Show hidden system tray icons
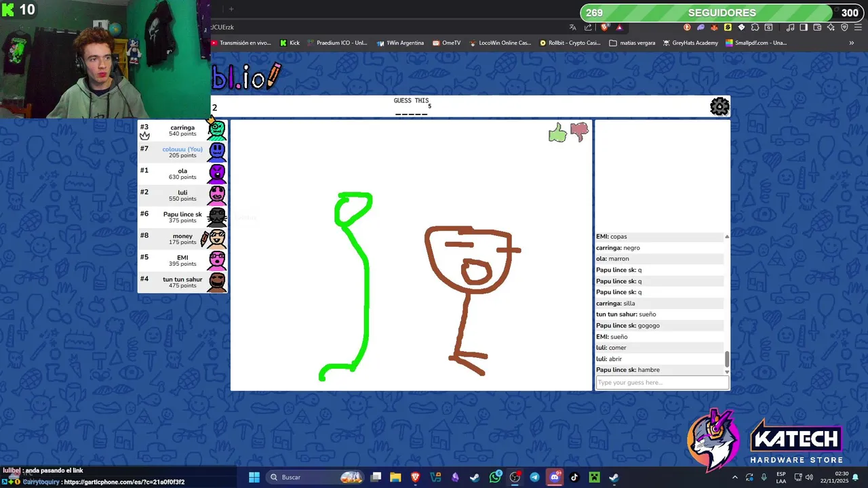This screenshot has width=868, height=488. [x=734, y=477]
